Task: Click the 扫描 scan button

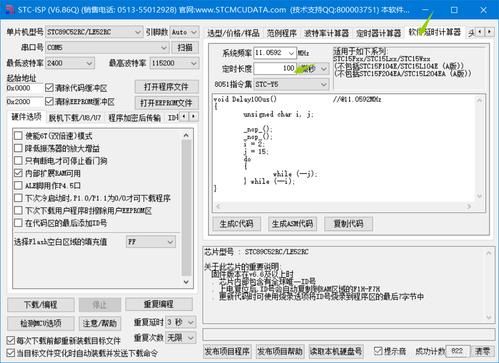Action: pos(185,47)
